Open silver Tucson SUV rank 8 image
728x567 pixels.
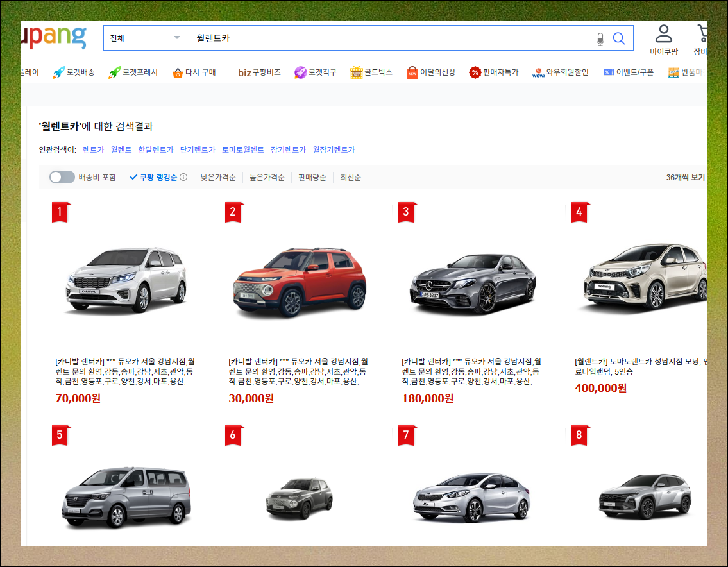(x=645, y=497)
